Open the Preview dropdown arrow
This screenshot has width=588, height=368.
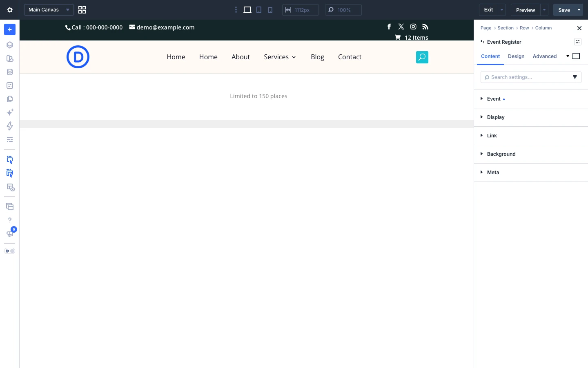coord(544,10)
